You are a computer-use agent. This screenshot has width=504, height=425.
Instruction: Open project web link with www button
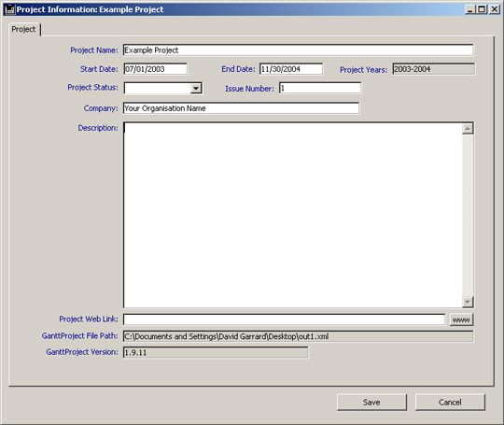[461, 319]
